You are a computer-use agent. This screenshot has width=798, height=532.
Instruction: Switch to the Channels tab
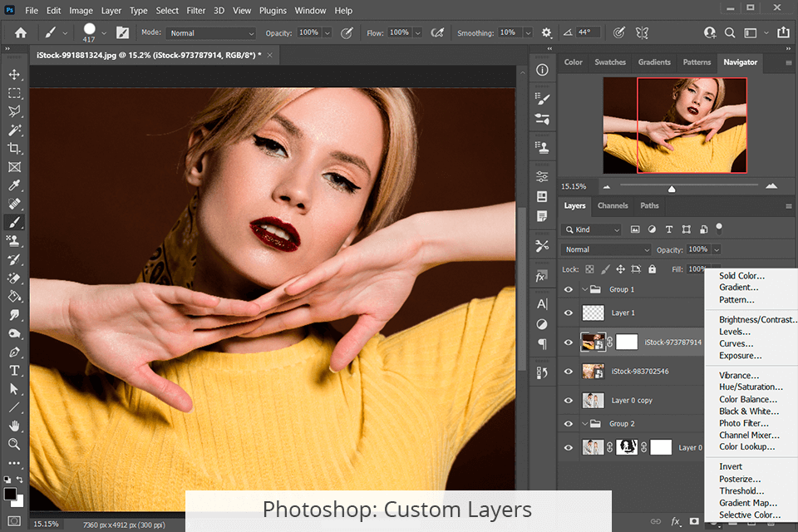pos(613,205)
